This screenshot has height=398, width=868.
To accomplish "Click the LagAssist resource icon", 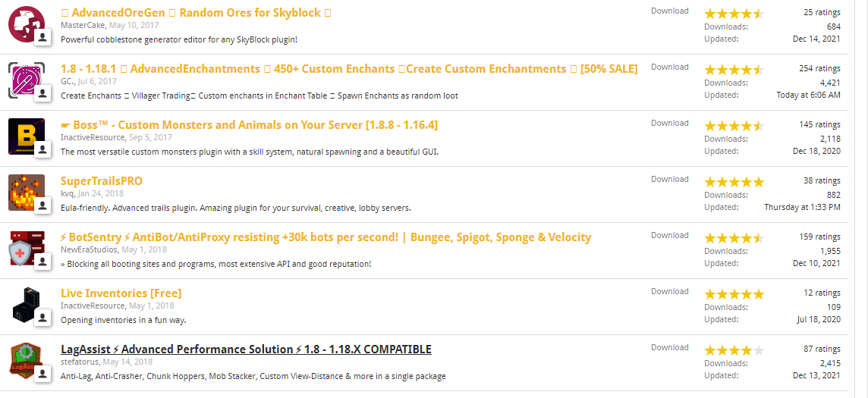I will (26, 360).
